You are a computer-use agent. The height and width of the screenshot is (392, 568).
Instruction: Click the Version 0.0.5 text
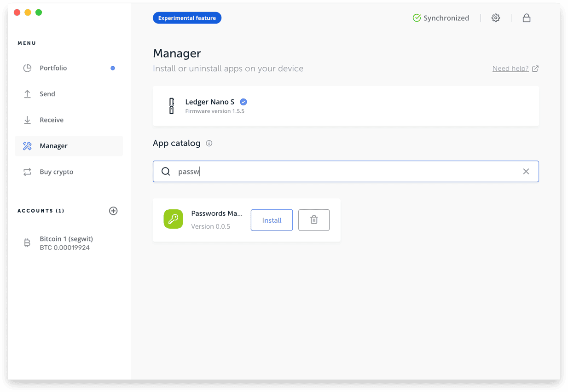[211, 226]
